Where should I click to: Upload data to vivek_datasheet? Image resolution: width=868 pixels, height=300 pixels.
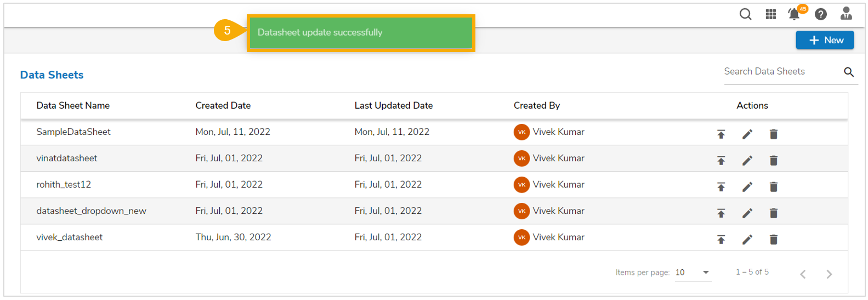721,240
